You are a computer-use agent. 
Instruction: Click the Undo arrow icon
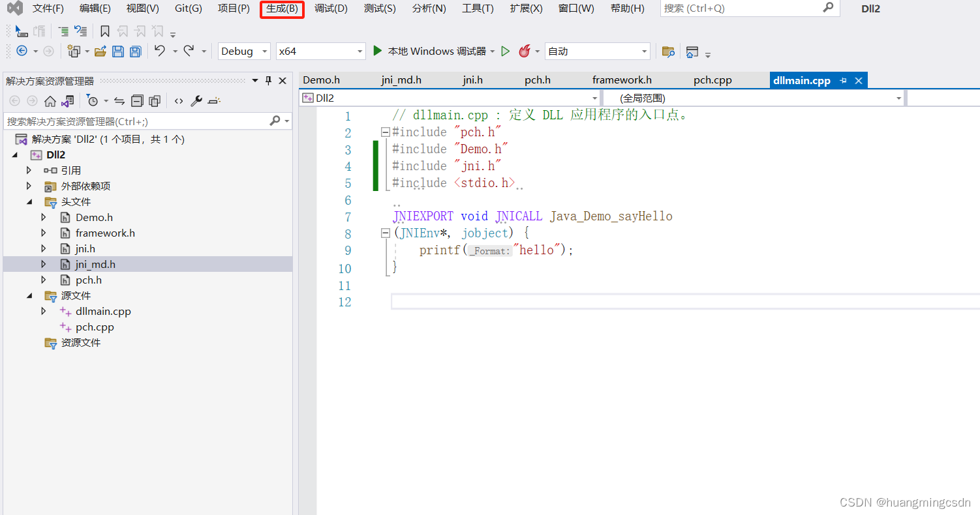tap(160, 50)
